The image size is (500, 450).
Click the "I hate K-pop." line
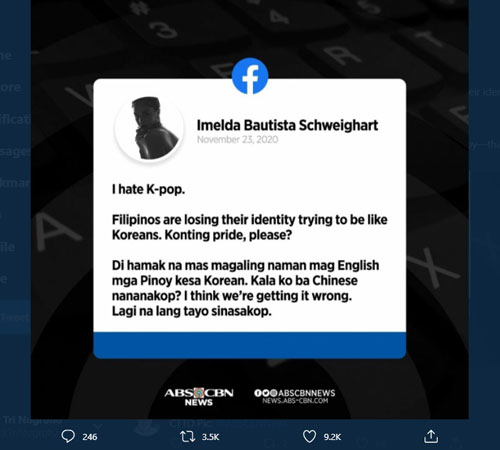click(148, 189)
